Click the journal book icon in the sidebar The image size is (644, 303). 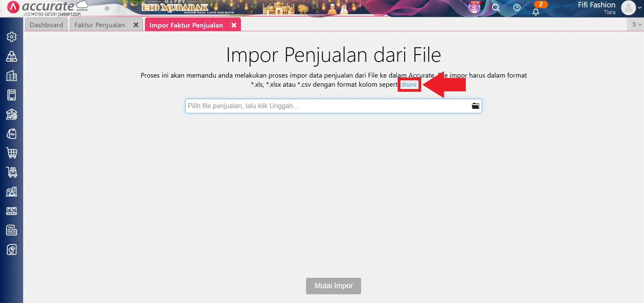point(12,95)
